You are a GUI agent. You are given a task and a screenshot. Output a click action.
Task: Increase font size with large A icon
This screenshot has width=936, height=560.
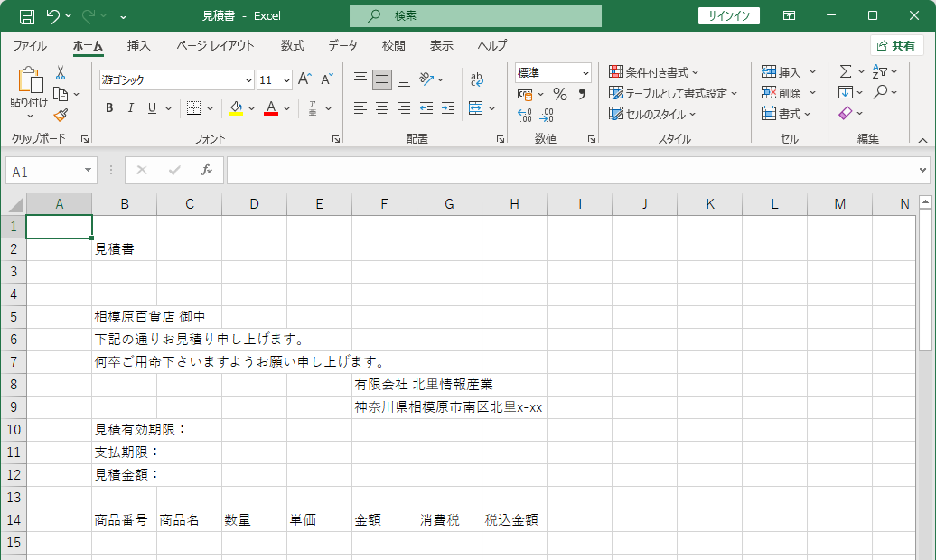(x=304, y=79)
